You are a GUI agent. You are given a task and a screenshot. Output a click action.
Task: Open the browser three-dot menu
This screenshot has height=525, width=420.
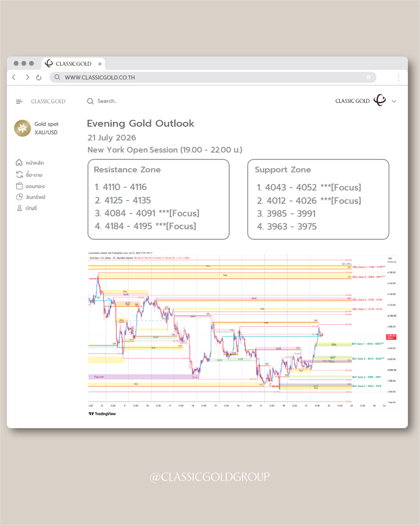click(x=398, y=78)
